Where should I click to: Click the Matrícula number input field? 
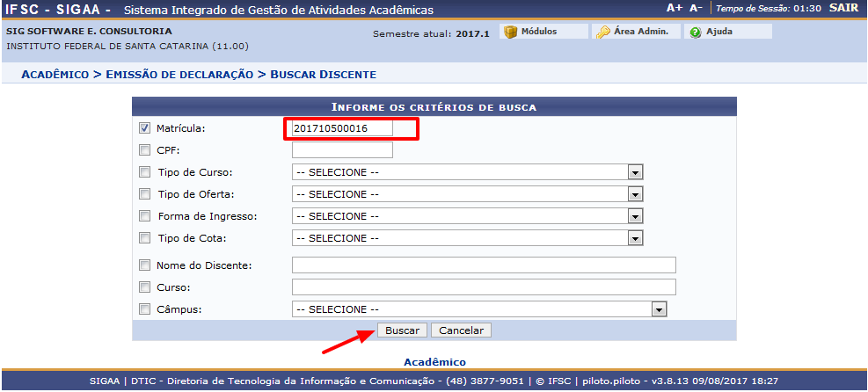[342, 128]
